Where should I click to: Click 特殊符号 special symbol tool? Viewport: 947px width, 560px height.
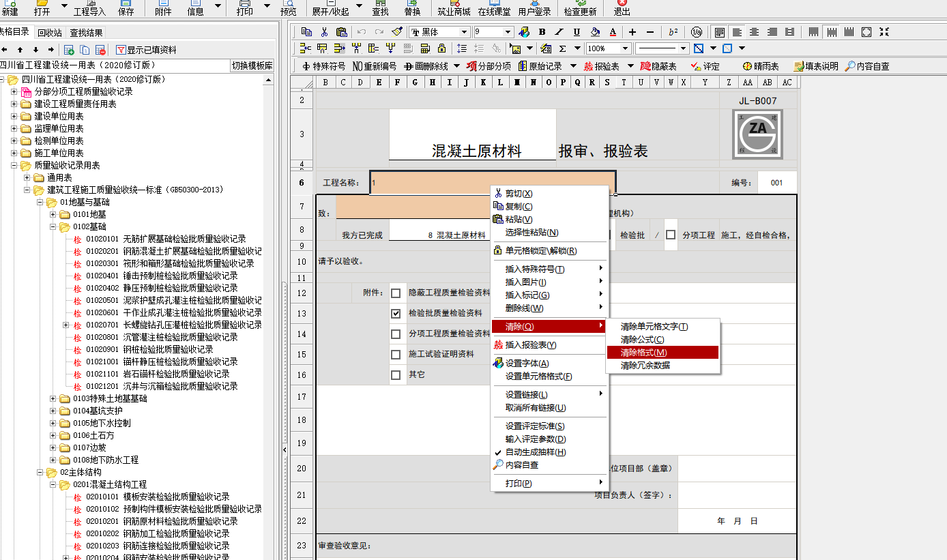(323, 66)
